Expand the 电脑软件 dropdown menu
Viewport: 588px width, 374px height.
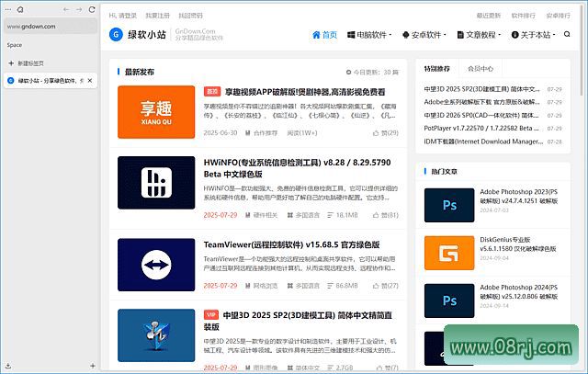[x=370, y=35]
